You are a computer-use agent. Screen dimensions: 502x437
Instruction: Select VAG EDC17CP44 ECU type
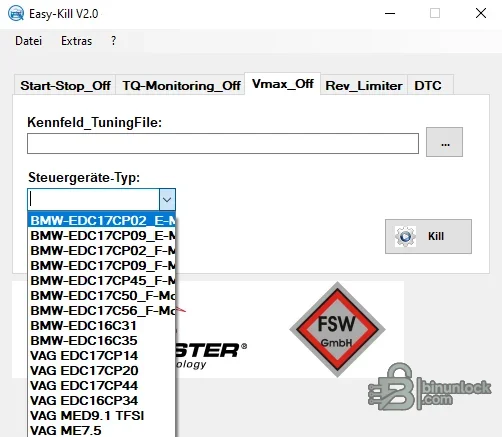click(102, 386)
